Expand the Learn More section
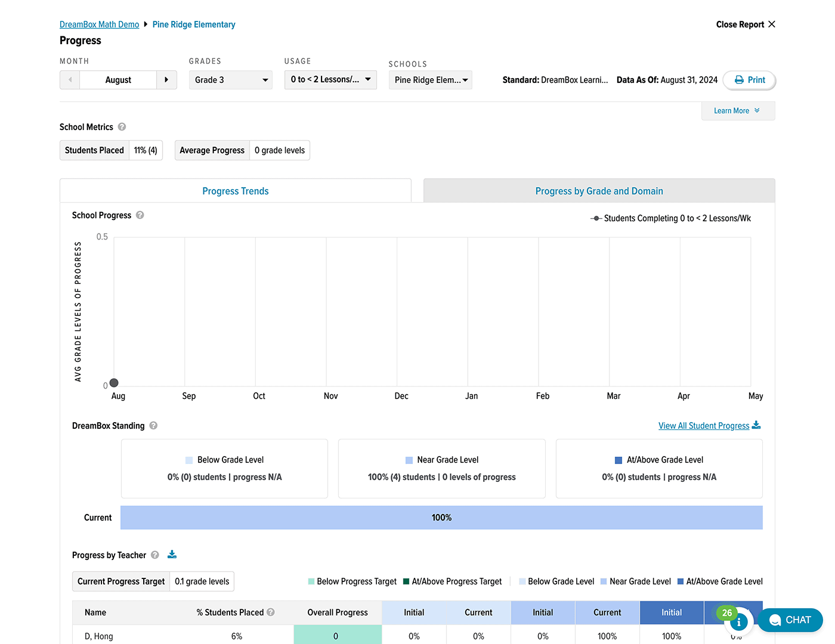The width and height of the screenshot is (835, 644). click(x=737, y=111)
